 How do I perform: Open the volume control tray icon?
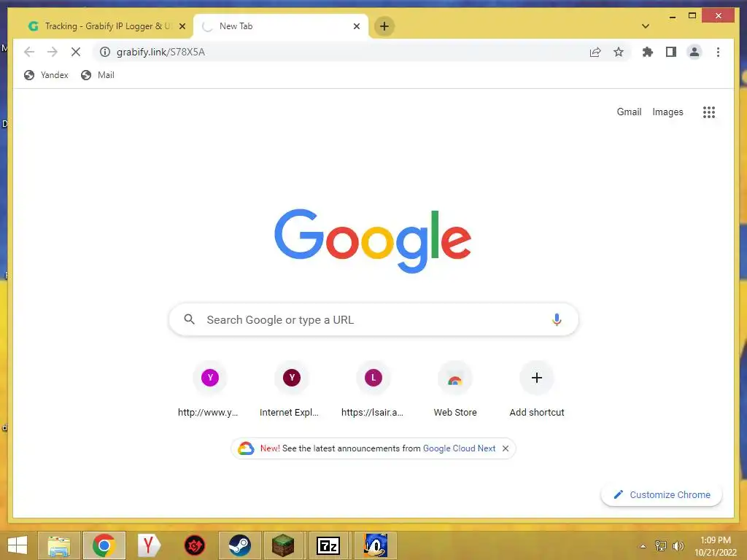click(x=678, y=545)
